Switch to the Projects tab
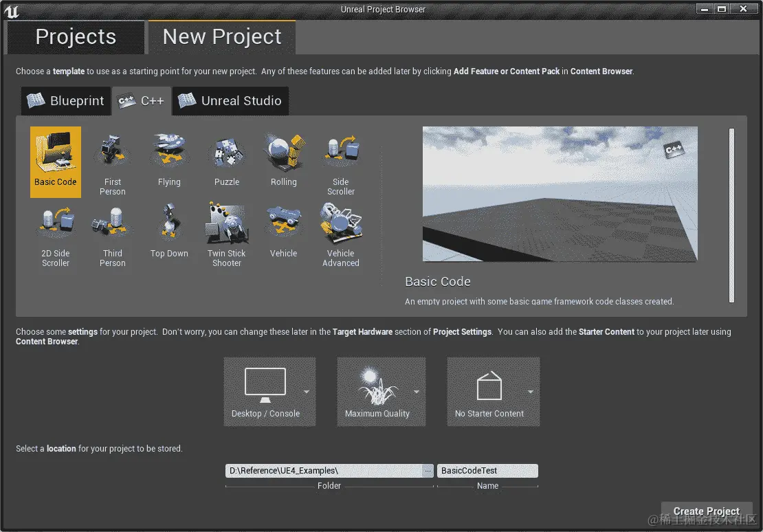 pyautogui.click(x=76, y=37)
